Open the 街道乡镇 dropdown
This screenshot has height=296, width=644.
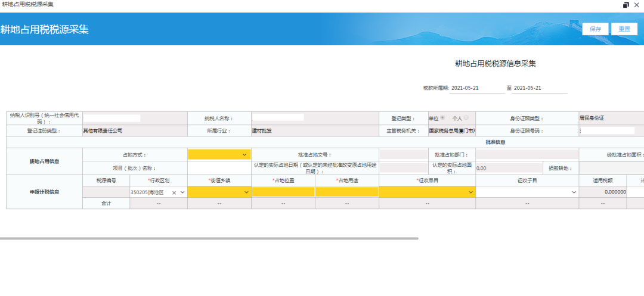(219, 192)
